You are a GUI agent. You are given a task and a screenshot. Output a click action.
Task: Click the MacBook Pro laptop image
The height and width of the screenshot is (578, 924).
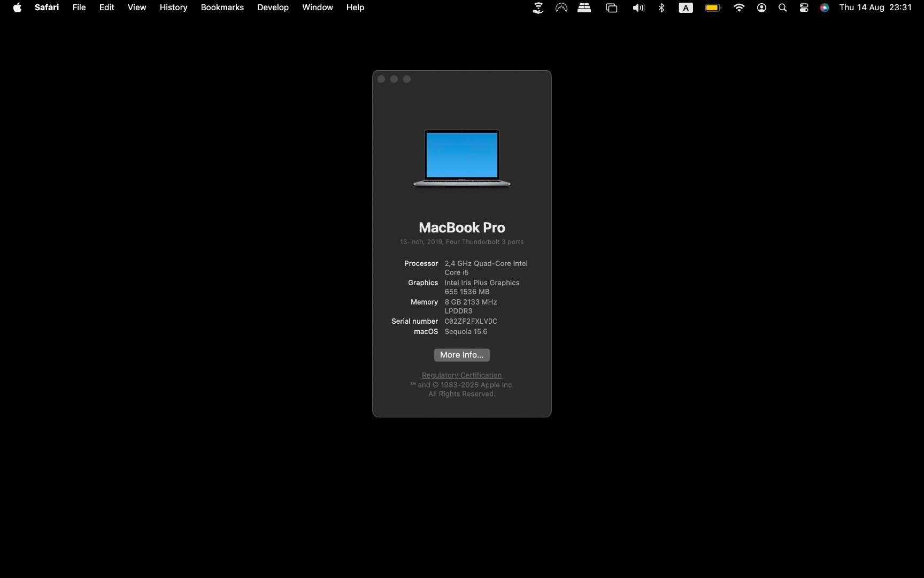tap(462, 158)
